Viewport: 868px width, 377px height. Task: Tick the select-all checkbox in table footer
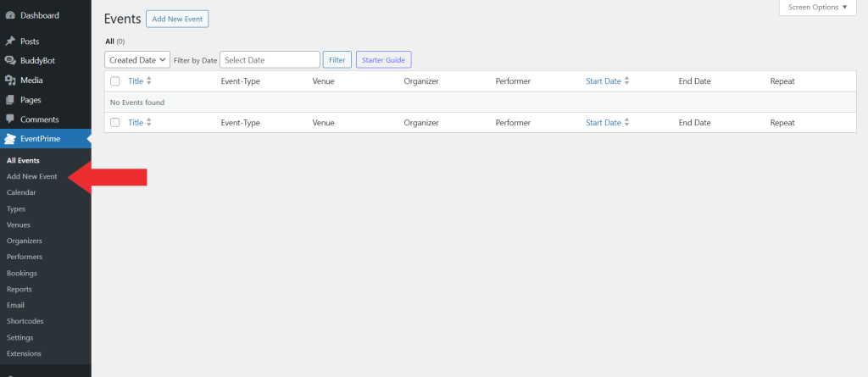(115, 123)
